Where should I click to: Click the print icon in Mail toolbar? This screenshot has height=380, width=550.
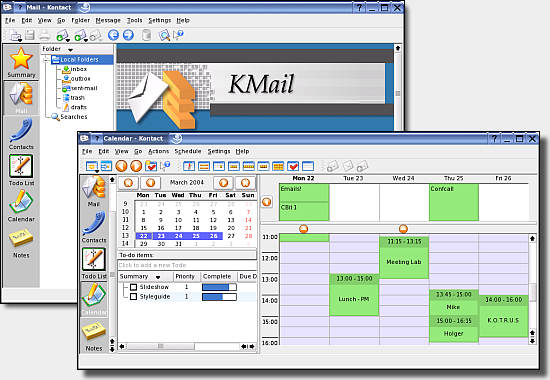coord(45,35)
